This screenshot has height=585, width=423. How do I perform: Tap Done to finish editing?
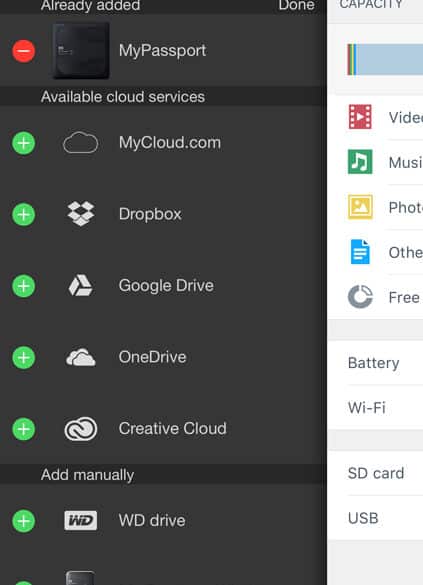coord(296,5)
